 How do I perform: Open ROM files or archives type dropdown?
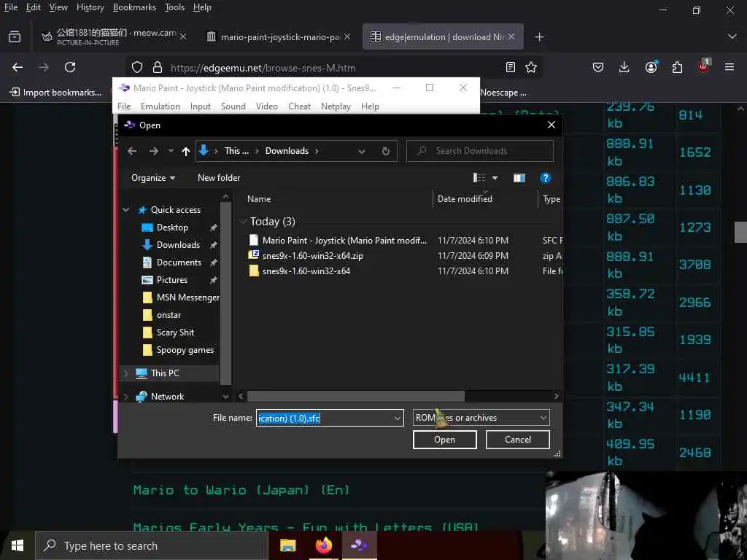[x=481, y=418]
